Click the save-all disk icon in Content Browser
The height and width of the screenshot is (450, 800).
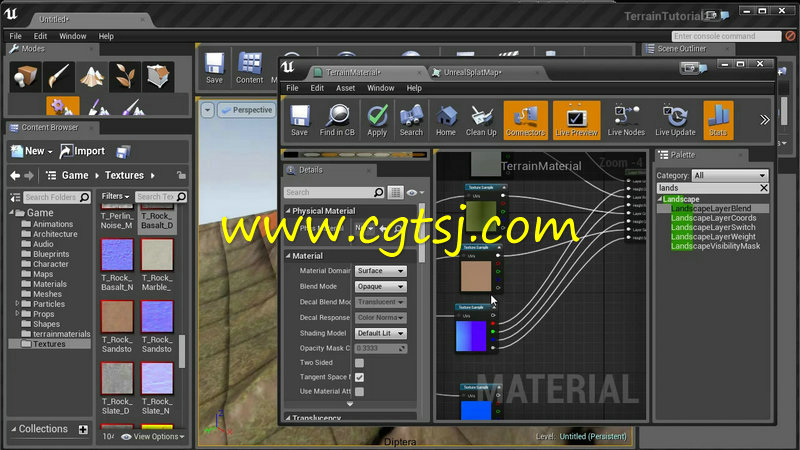click(123, 152)
